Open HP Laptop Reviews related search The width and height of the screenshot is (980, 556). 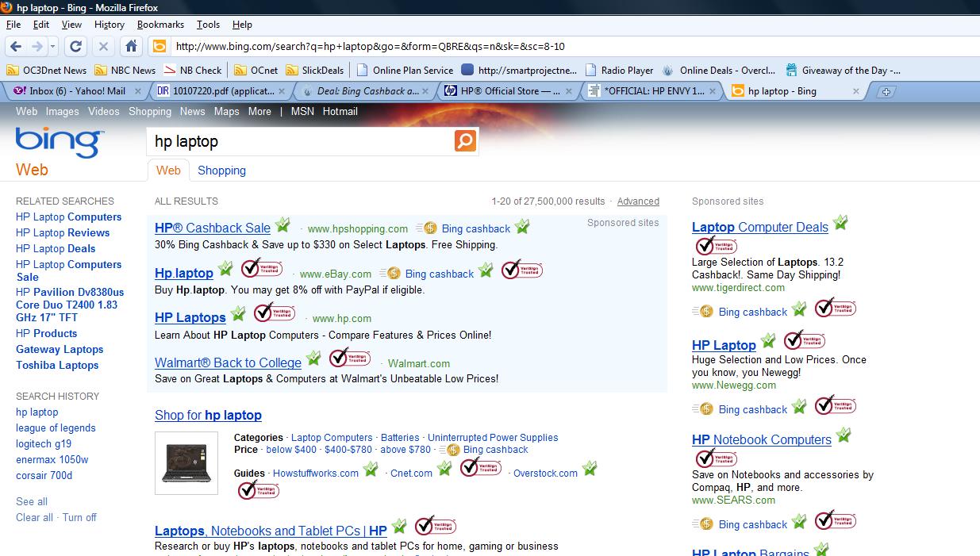63,232
